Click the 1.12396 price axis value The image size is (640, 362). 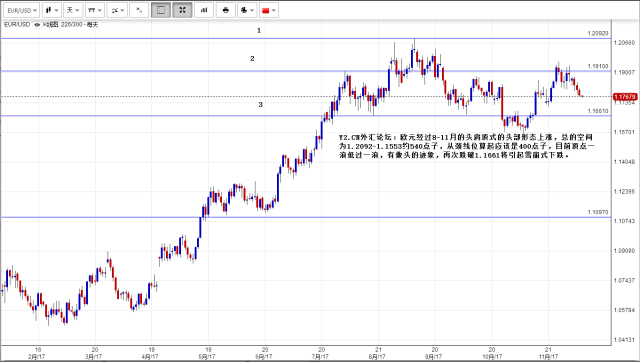point(624,191)
